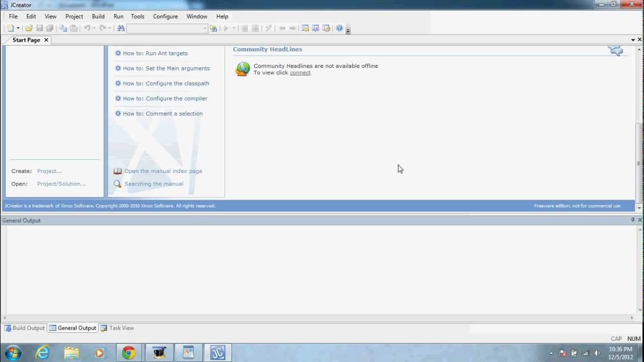Open the manual index page link
The height and width of the screenshot is (362, 644).
point(163,171)
